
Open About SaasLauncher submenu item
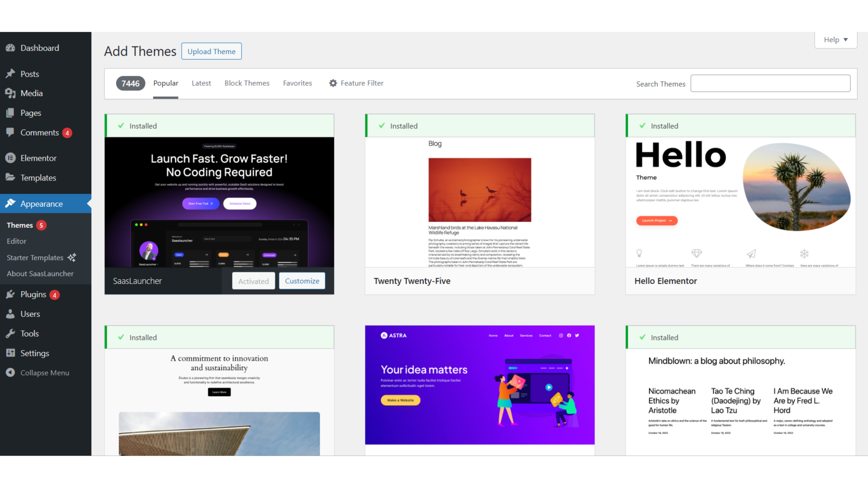[40, 274]
